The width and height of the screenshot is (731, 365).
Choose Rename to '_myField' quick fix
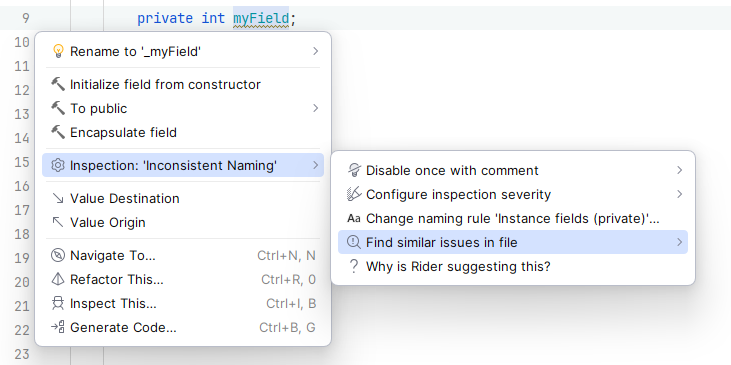[x=183, y=51]
